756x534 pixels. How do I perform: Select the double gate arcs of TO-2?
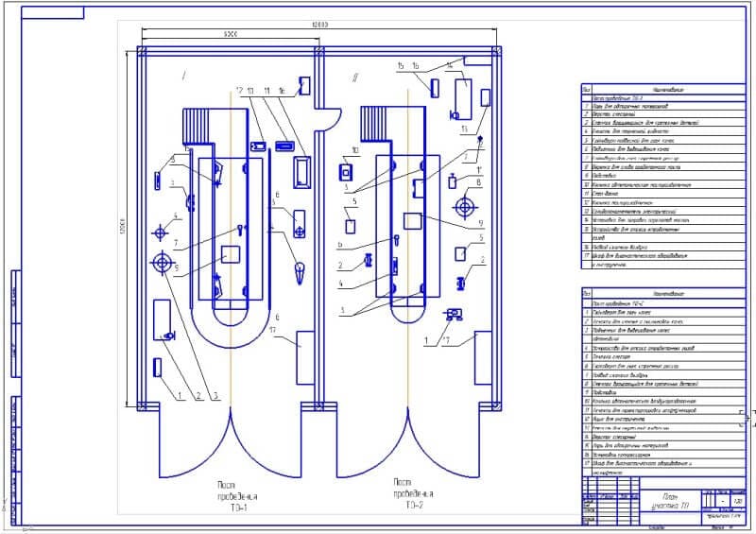point(406,446)
